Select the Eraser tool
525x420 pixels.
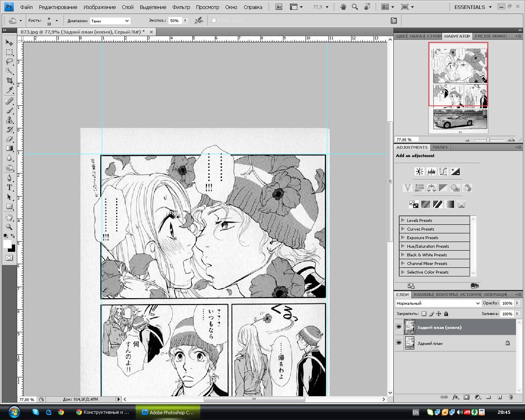click(9, 139)
